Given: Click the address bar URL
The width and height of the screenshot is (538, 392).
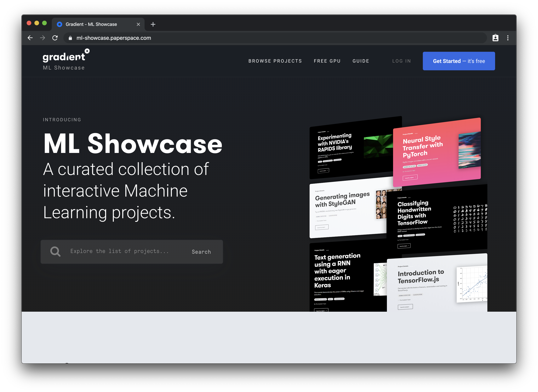Looking at the screenshot, I should 114,38.
